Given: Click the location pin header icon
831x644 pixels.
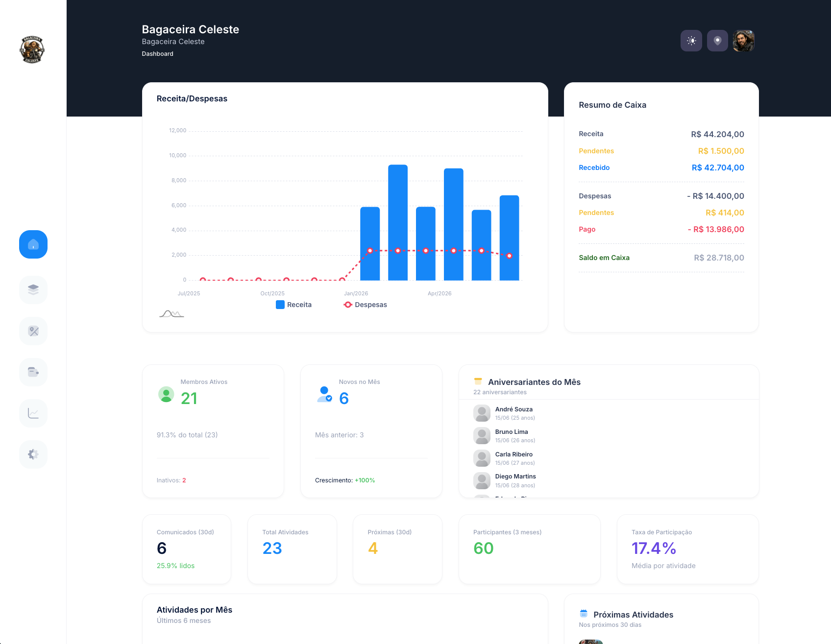Looking at the screenshot, I should pos(717,41).
